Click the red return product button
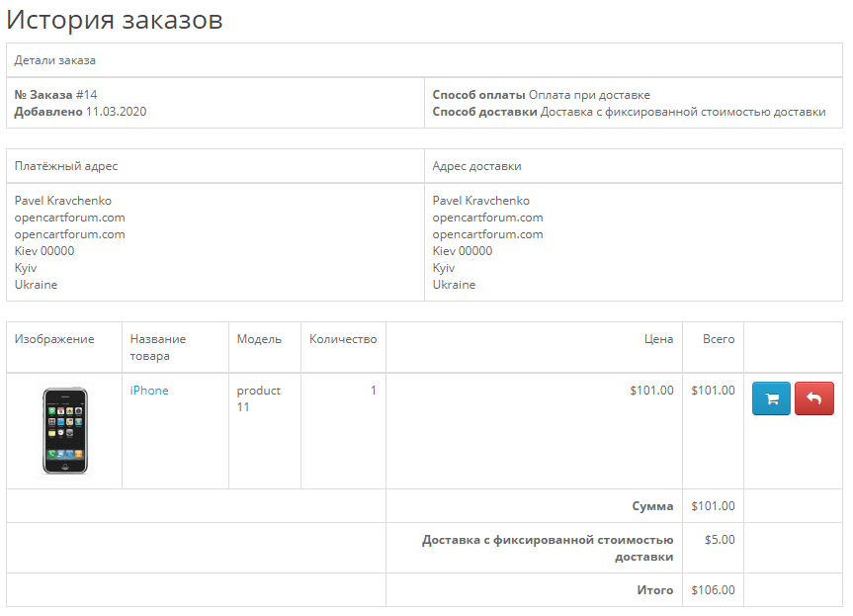Viewport: 853px width, 616px height. [x=813, y=398]
